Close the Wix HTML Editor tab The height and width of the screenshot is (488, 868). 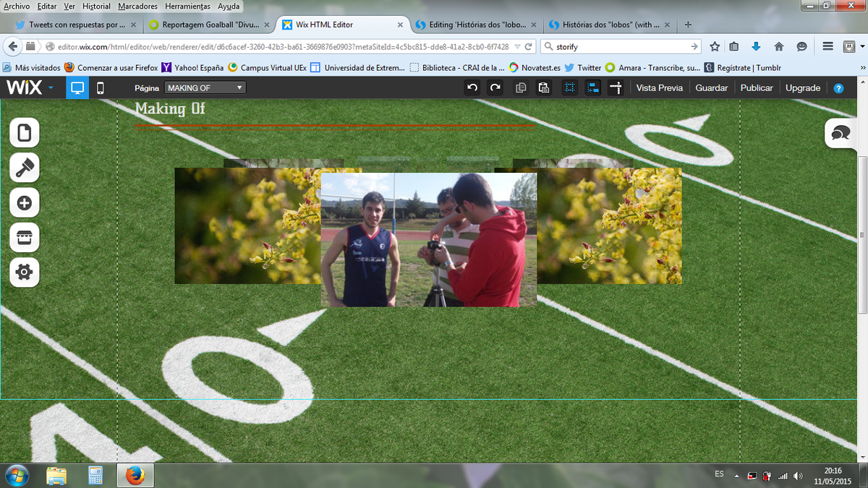(399, 25)
